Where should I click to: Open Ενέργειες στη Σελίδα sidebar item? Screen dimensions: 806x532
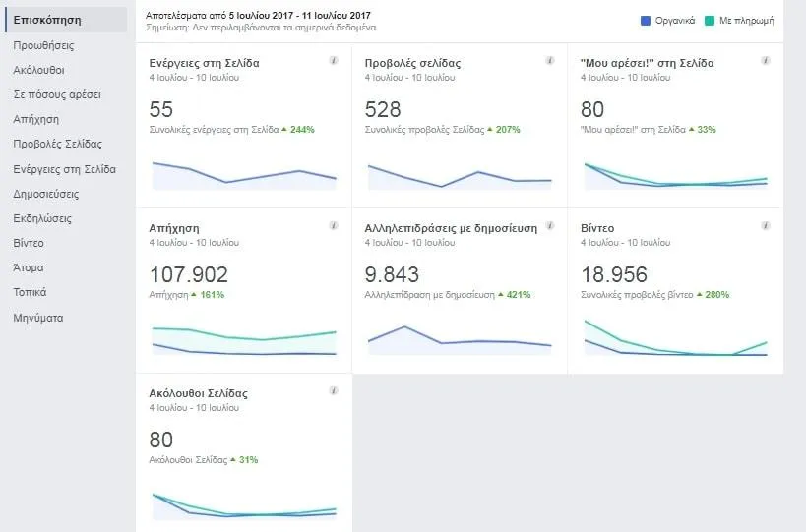64,169
